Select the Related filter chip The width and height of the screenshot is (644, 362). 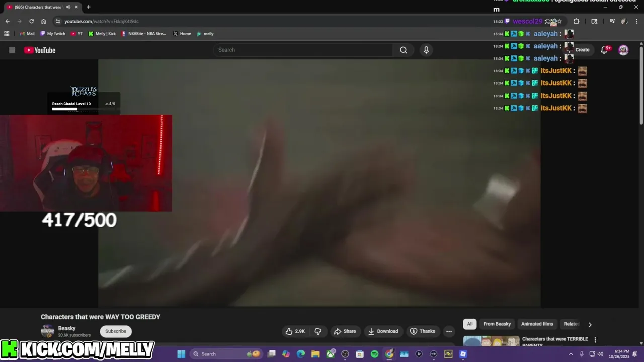click(x=572, y=324)
